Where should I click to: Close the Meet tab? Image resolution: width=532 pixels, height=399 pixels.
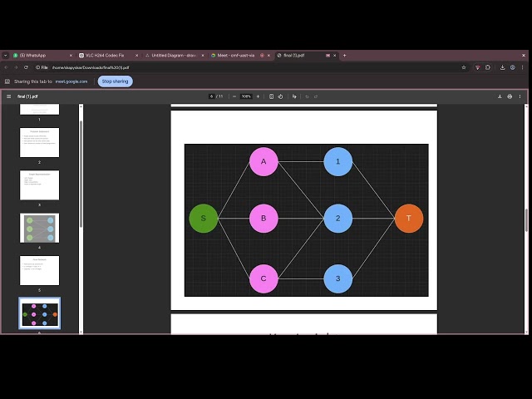tap(268, 56)
